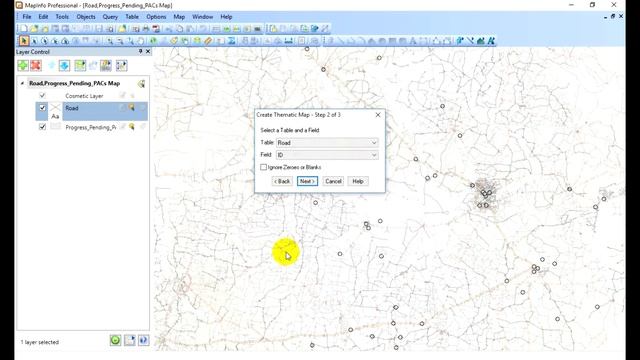Image resolution: width=640 pixels, height=360 pixels.
Task: Close the Layer Control panel
Action: [x=148, y=51]
